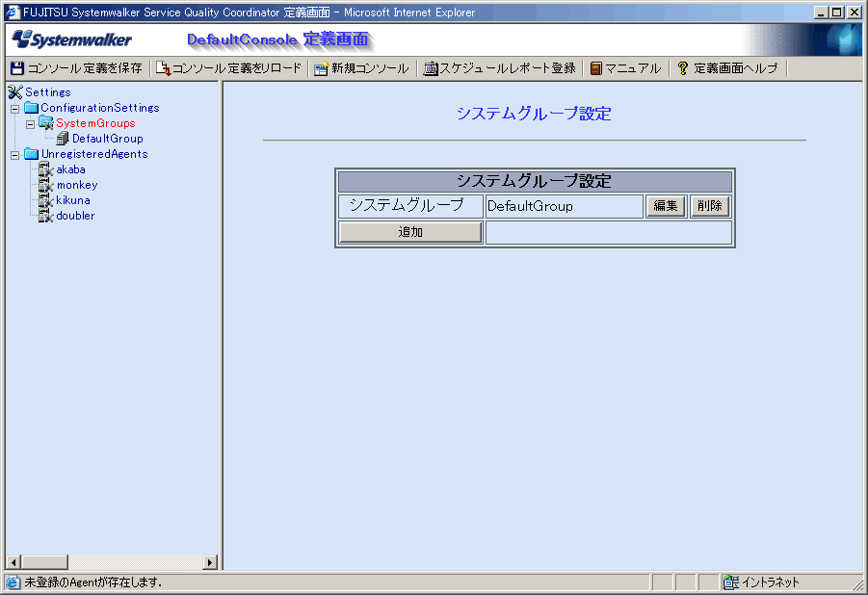Click the definition screen help question icon

click(x=683, y=68)
